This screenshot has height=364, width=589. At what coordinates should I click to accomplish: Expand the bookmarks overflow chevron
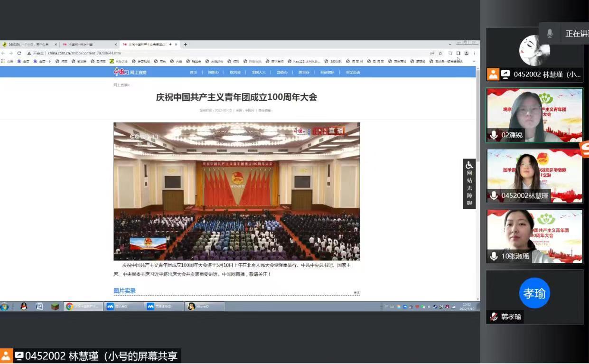(474, 61)
